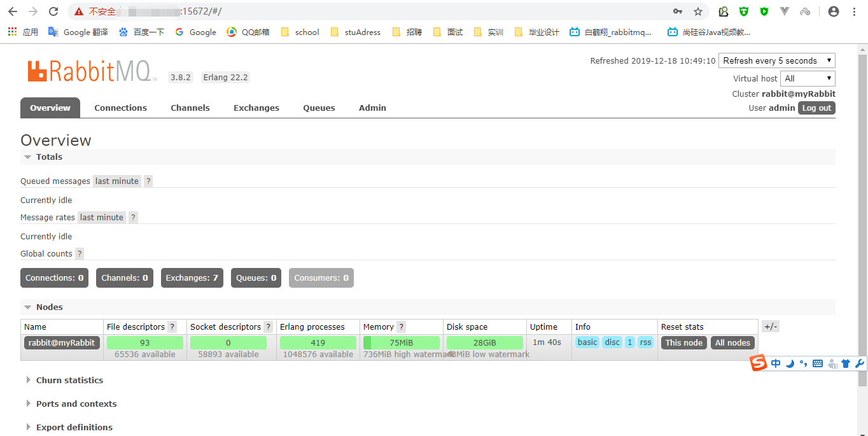
Task: Click the Channels: 0 count button
Action: click(125, 278)
